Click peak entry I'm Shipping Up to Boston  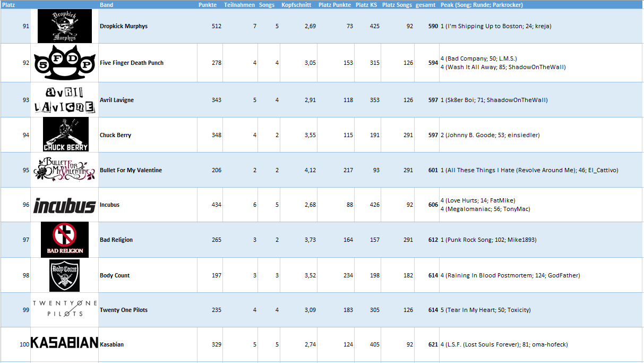pyautogui.click(x=496, y=26)
